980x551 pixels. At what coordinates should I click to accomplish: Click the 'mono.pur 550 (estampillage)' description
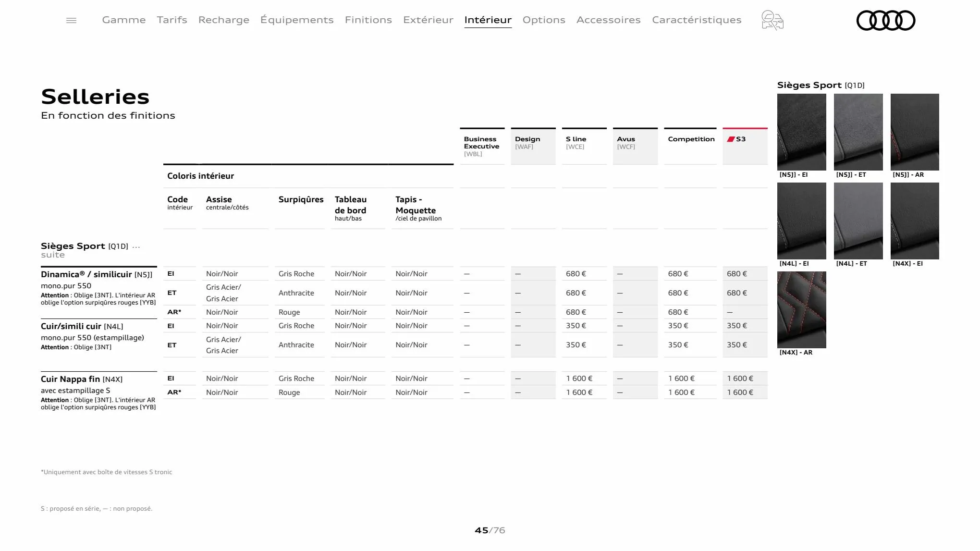pos(92,338)
